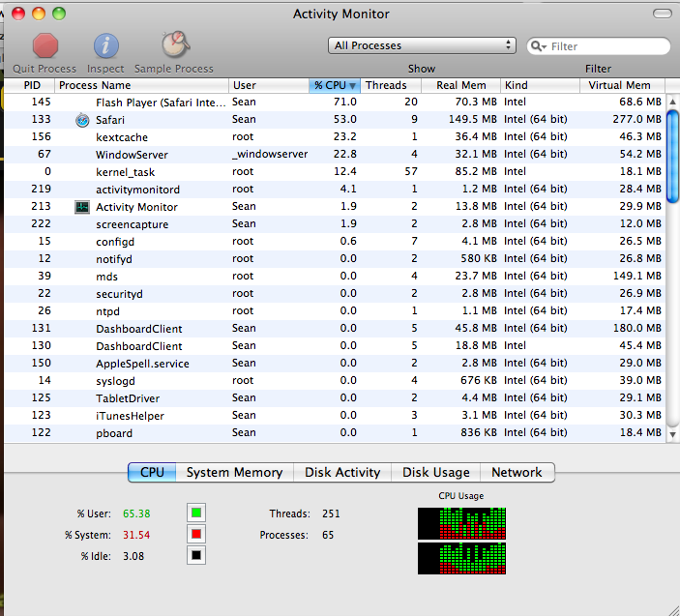
Task: Select the securityd process row
Action: coord(335,294)
